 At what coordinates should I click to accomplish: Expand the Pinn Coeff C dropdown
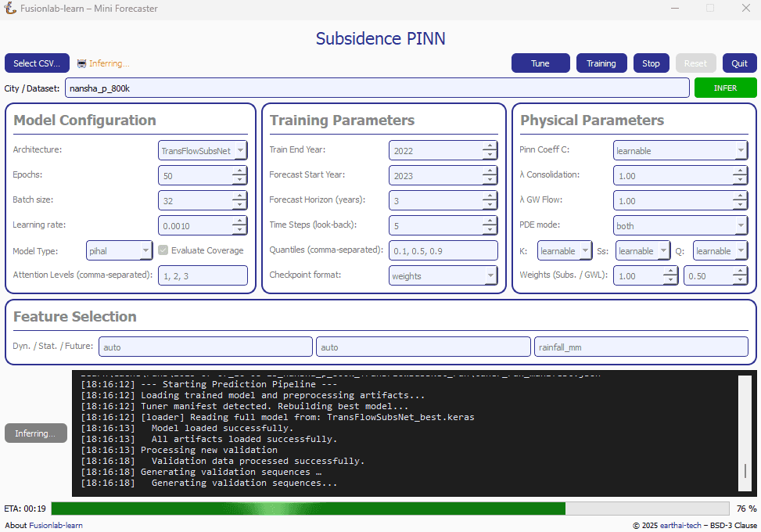[x=680, y=150]
